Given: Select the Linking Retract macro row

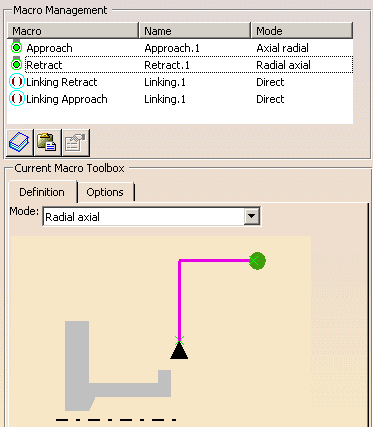Looking at the screenshot, I should tap(180, 82).
